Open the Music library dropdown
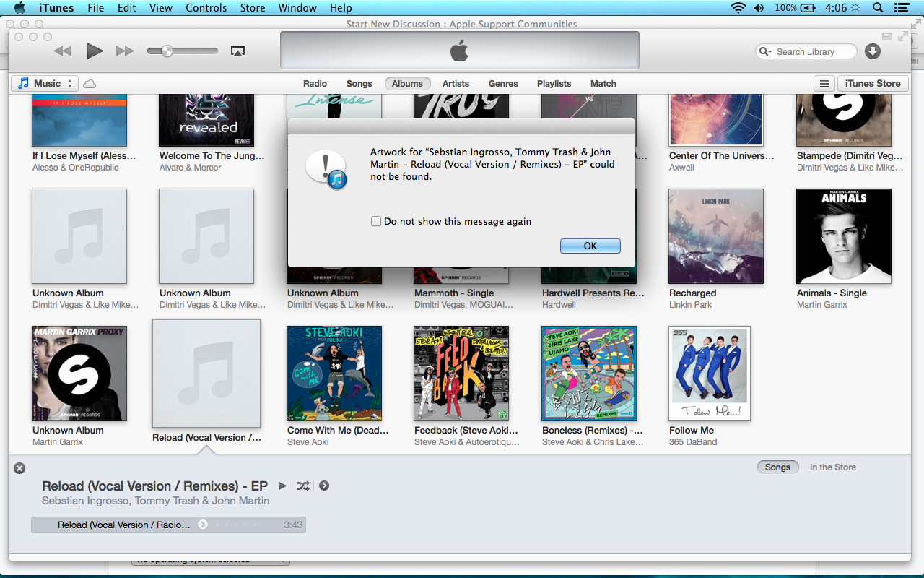 click(x=45, y=84)
